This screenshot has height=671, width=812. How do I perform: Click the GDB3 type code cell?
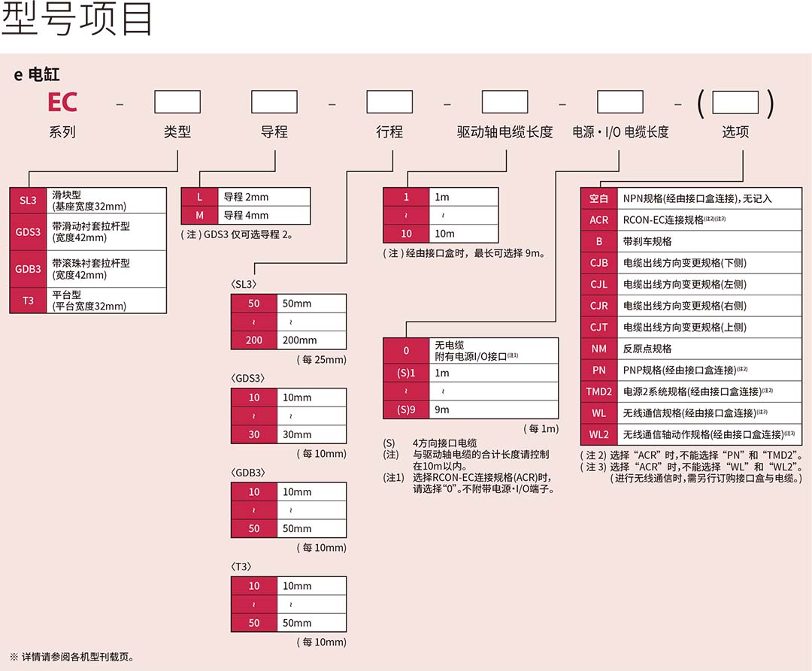tap(28, 269)
